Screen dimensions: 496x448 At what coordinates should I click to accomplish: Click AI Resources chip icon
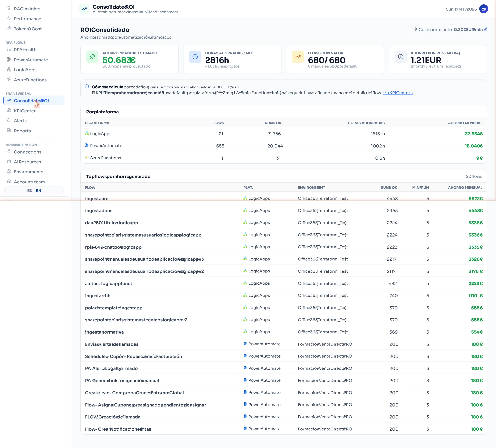[x=9, y=162]
